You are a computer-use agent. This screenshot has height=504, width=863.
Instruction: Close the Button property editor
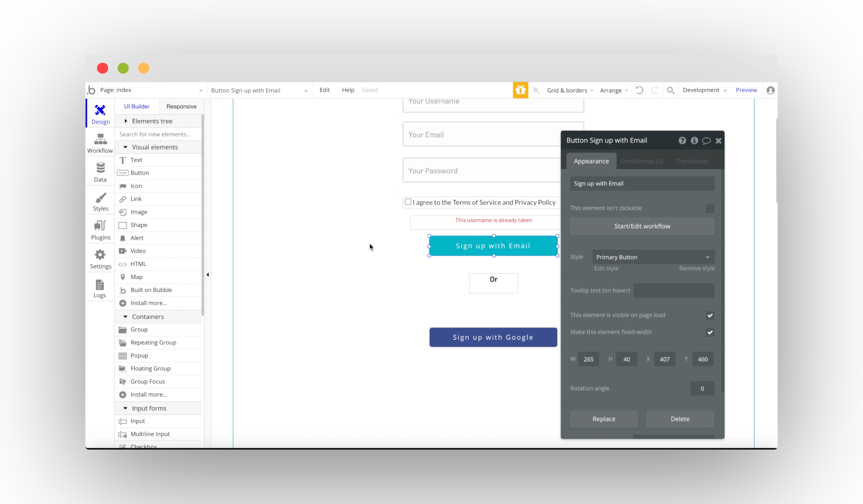point(718,141)
